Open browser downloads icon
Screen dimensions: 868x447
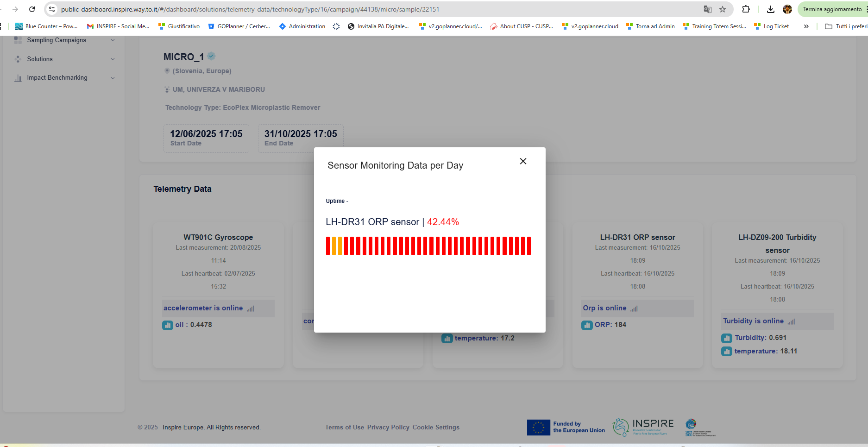[771, 9]
